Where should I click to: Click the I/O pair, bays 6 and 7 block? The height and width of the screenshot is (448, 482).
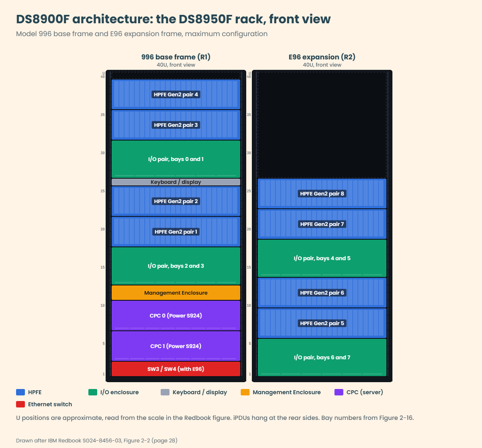tap(322, 357)
